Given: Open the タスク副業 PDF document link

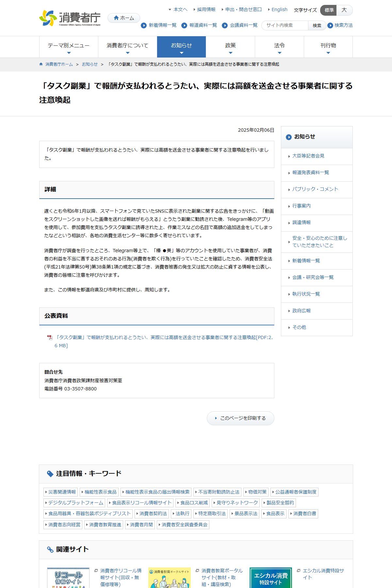Looking at the screenshot, I should click(x=164, y=341).
